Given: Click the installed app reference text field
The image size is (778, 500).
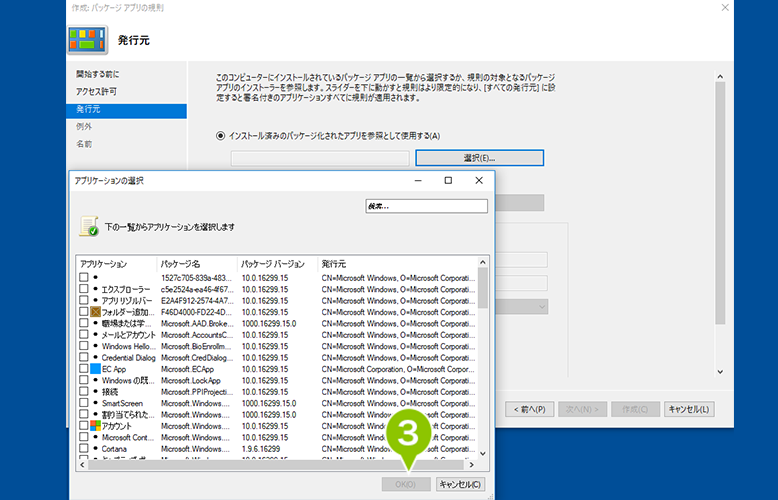Looking at the screenshot, I should point(320,158).
